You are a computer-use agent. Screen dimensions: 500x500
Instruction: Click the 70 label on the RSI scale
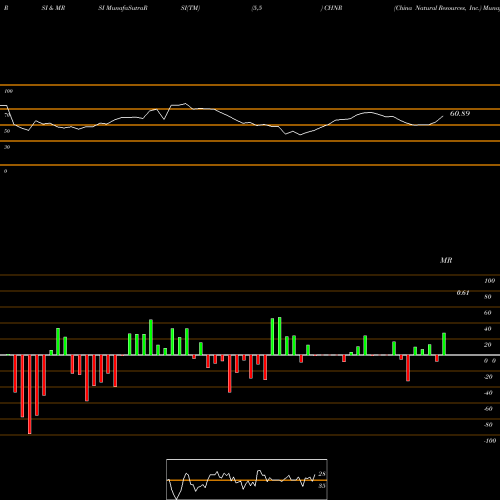7,115
